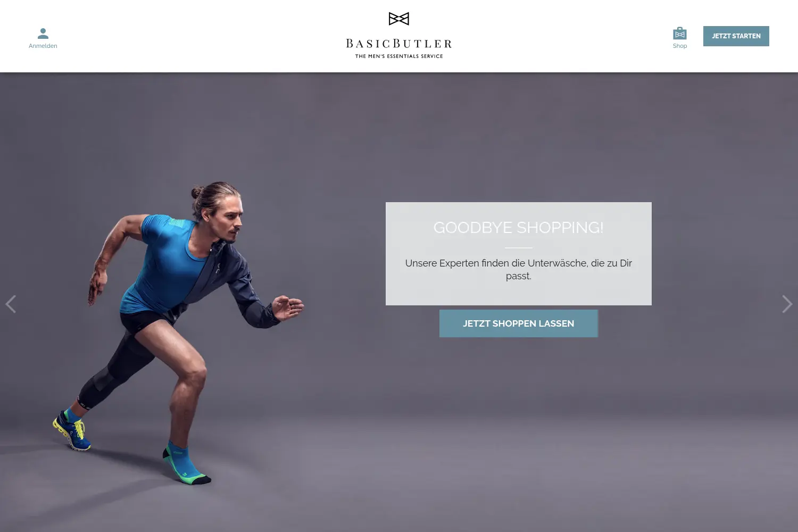Click the 'Goodbye Shopping!' headline
This screenshot has width=798, height=532.
coord(519,227)
